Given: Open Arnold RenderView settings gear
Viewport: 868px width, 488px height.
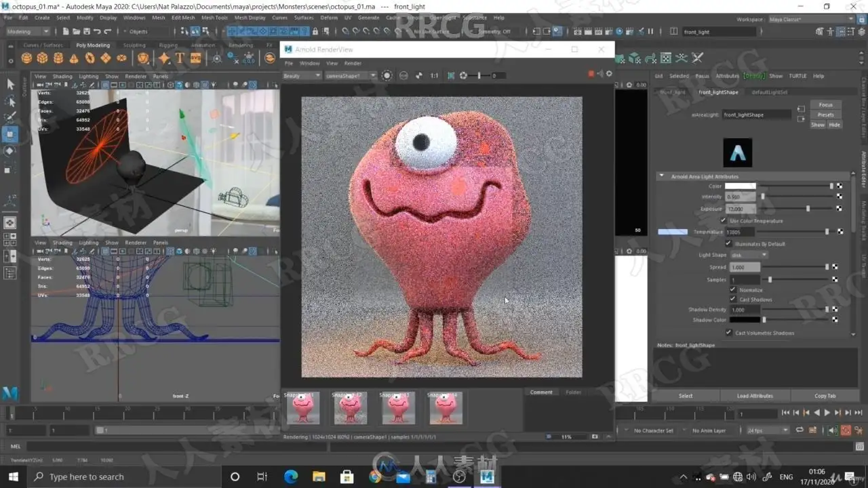Looking at the screenshot, I should pos(609,74).
